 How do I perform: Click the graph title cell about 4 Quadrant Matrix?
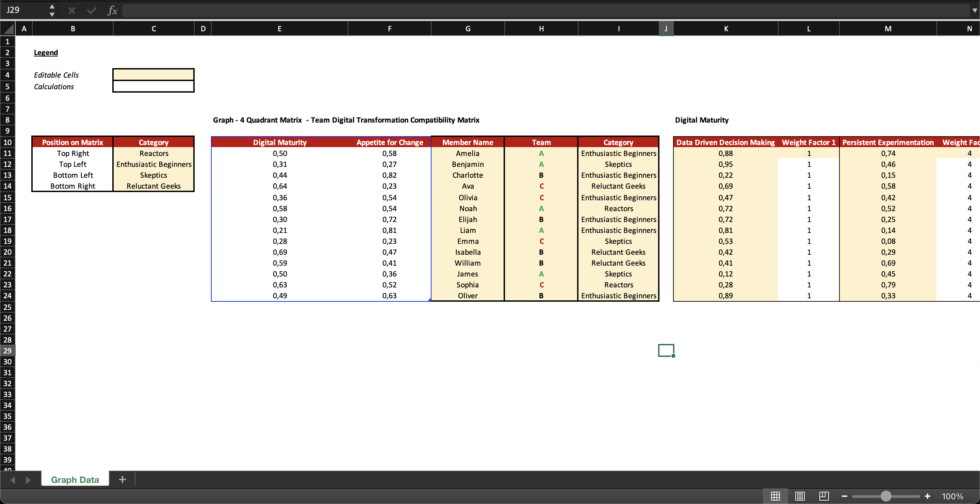coord(346,120)
